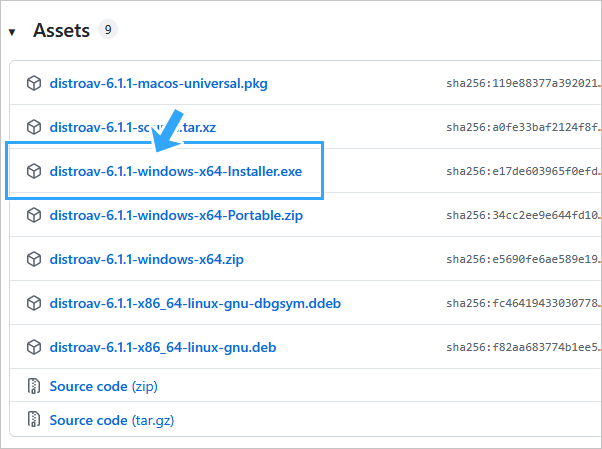Click the file icon beside Source code (zip)
Screen dimensions: 602x449
34,386
